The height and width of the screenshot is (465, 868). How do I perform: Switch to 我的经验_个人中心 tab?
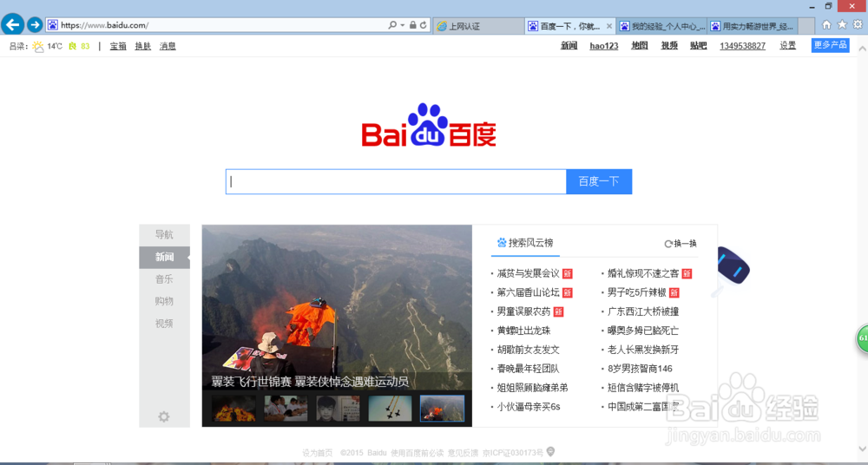click(x=661, y=26)
